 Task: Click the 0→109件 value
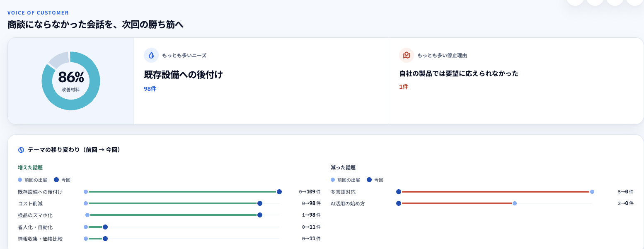click(310, 192)
